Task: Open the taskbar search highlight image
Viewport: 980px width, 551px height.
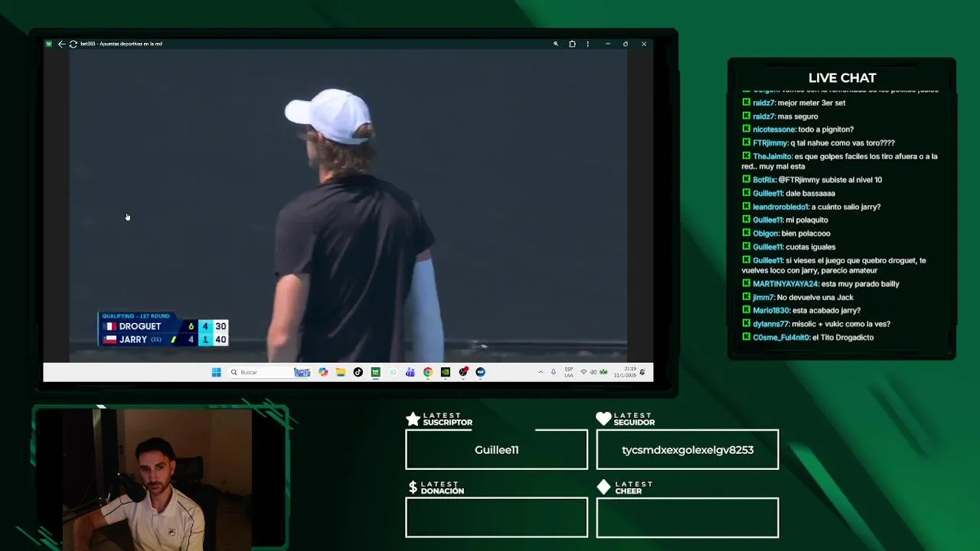Action: point(302,372)
